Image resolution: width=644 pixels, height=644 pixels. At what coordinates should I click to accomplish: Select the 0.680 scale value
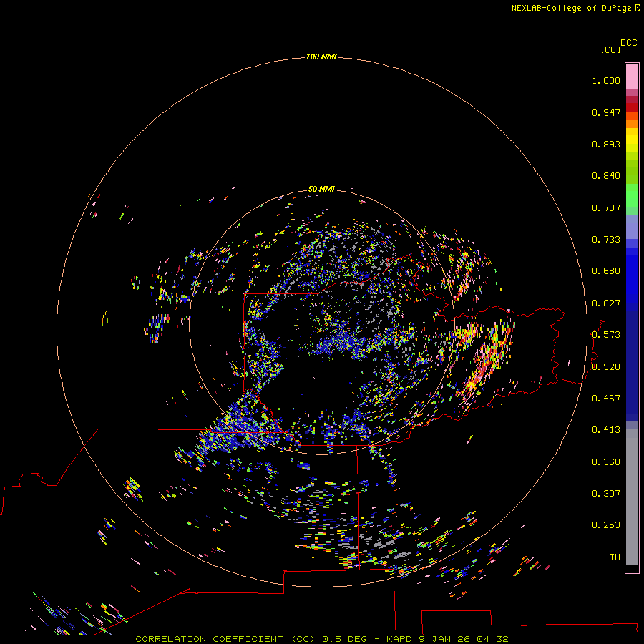point(606,271)
